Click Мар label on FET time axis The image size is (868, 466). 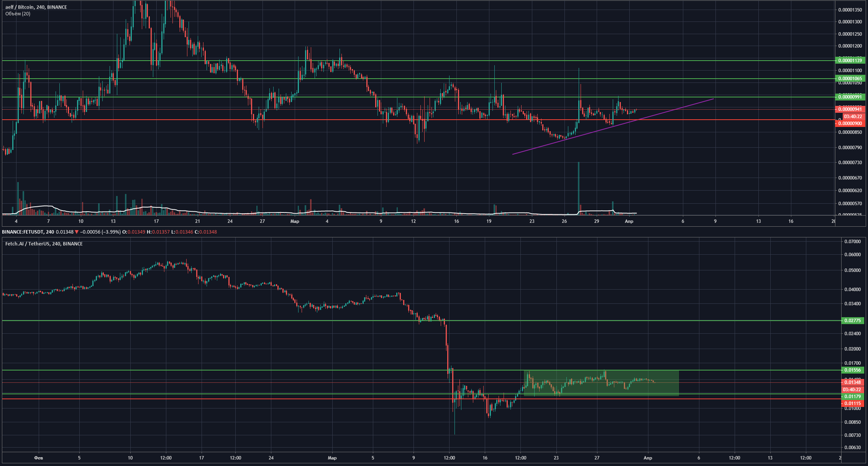(x=332, y=458)
